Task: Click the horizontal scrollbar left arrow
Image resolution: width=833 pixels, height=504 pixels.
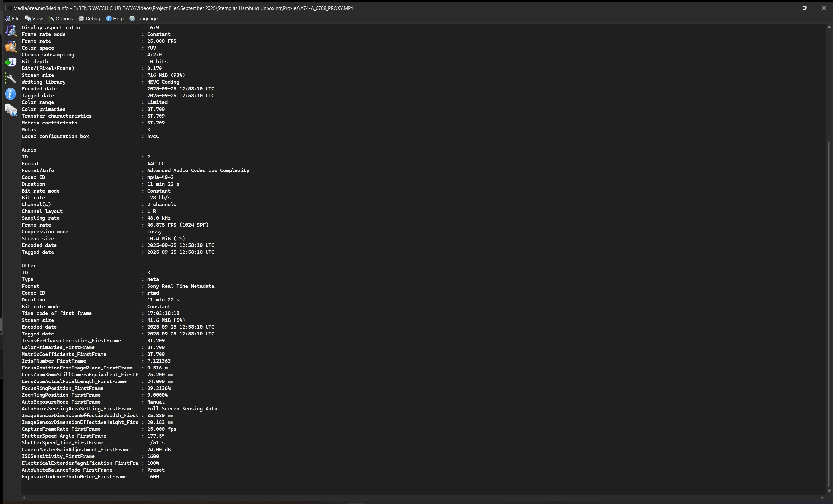Action: tap(24, 498)
